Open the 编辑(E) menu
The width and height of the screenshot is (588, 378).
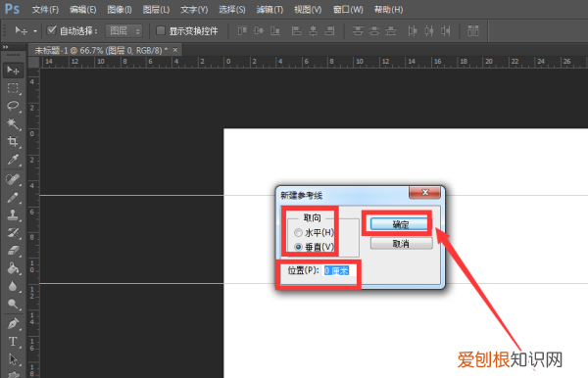83,10
